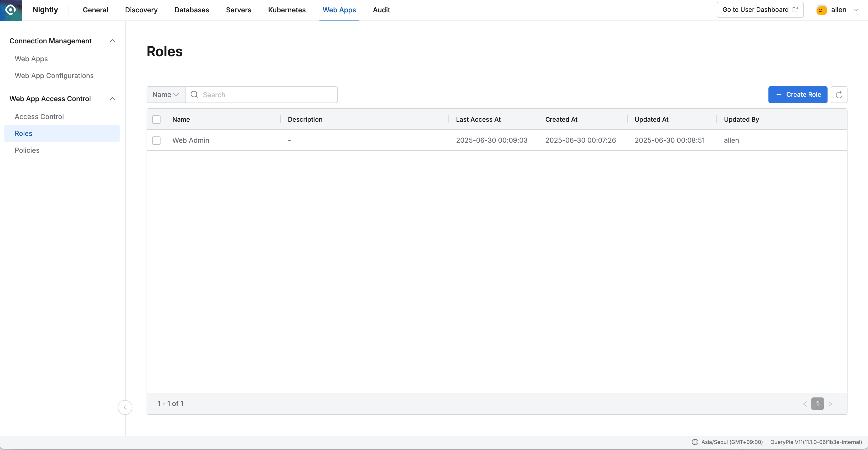Click the Create Role button
Viewport: 868px width, 450px height.
click(797, 95)
